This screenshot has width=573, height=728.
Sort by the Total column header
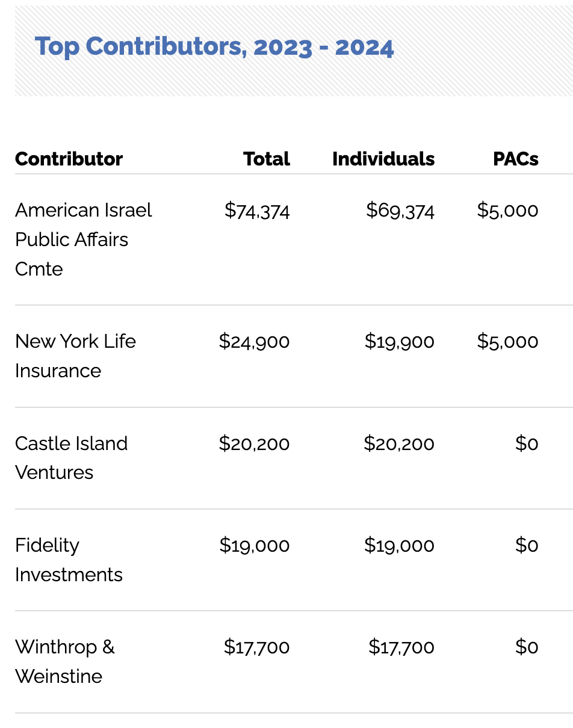(266, 159)
